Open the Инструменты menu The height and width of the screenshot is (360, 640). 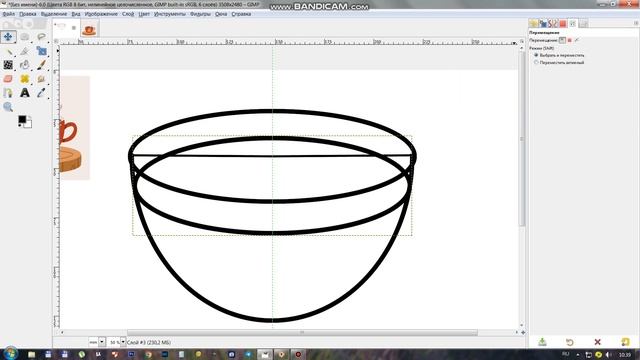click(170, 14)
